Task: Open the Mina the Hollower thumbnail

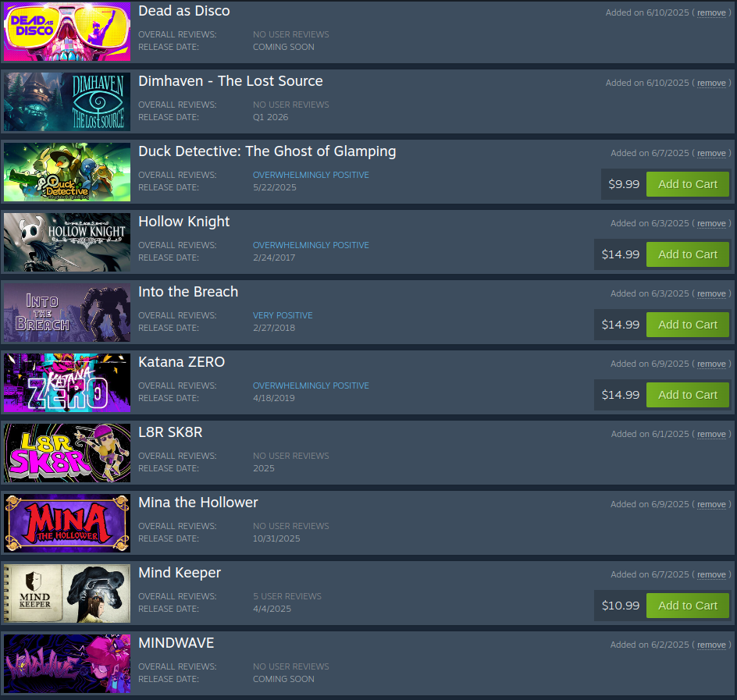Action: 67,523
